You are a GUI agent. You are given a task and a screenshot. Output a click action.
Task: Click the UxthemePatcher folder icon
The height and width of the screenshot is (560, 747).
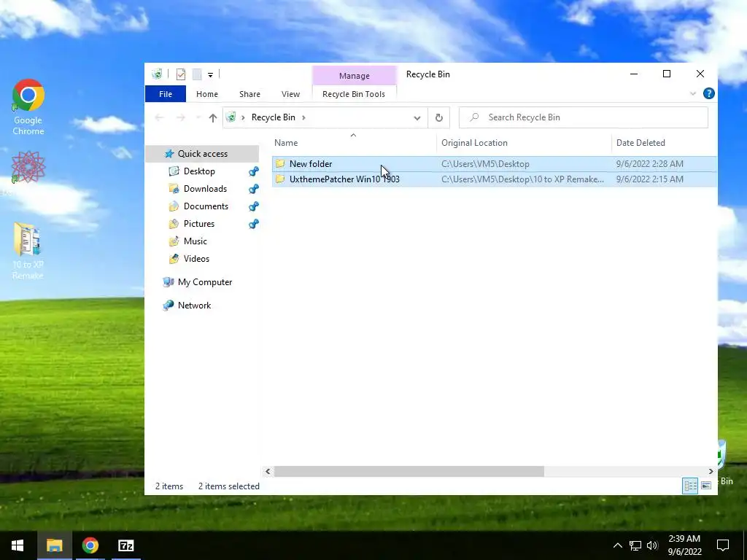click(280, 179)
